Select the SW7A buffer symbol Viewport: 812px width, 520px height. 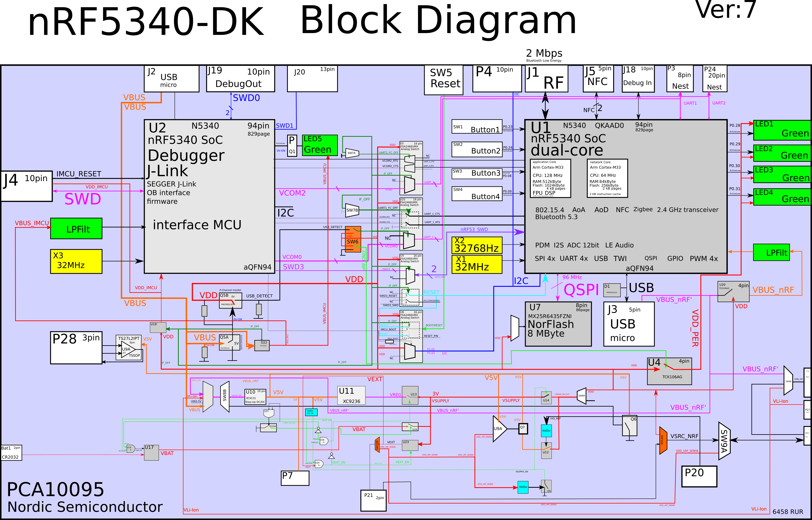tap(352, 153)
